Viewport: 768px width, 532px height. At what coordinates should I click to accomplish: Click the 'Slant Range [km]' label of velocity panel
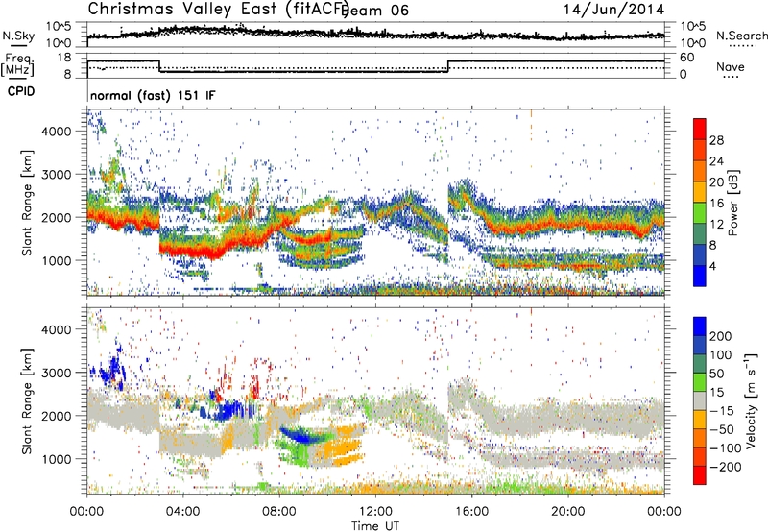27,401
